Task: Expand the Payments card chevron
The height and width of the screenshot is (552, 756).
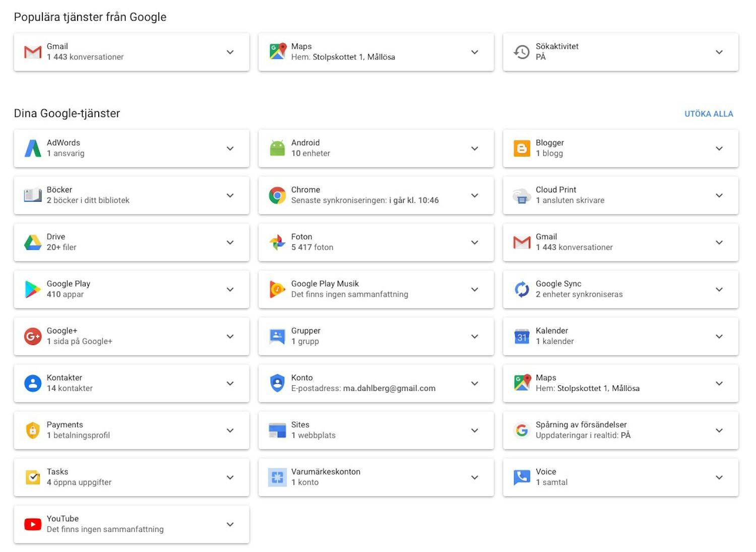Action: 230,431
